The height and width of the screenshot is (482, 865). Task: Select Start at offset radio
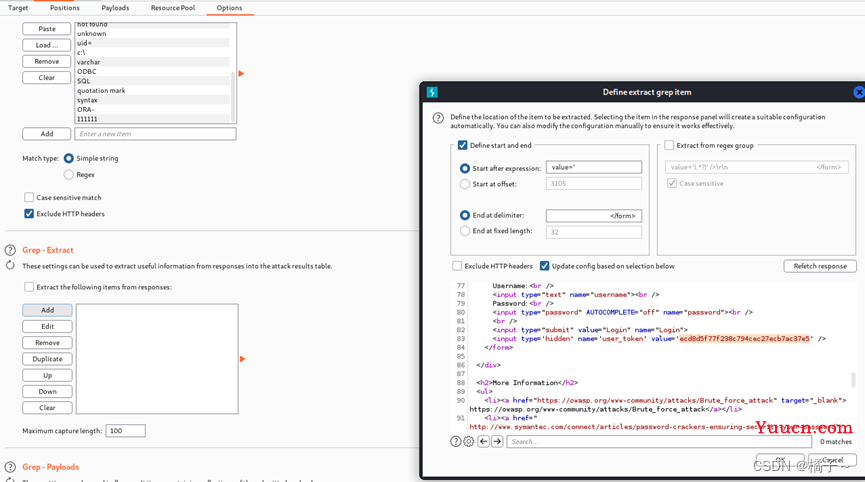point(464,184)
